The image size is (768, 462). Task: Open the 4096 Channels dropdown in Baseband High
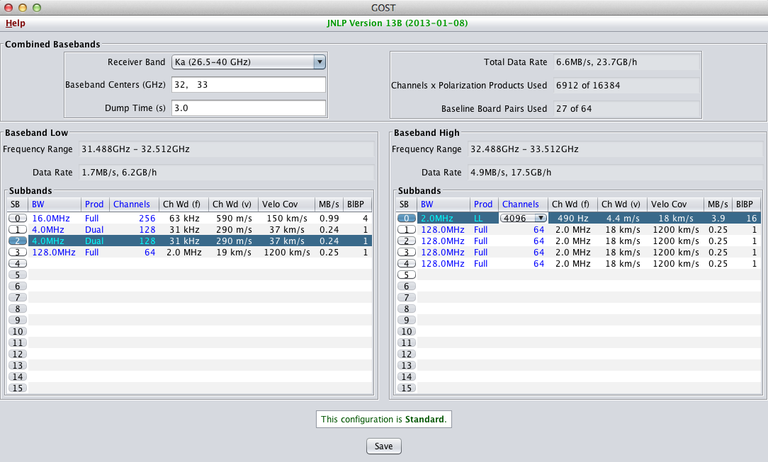click(524, 217)
